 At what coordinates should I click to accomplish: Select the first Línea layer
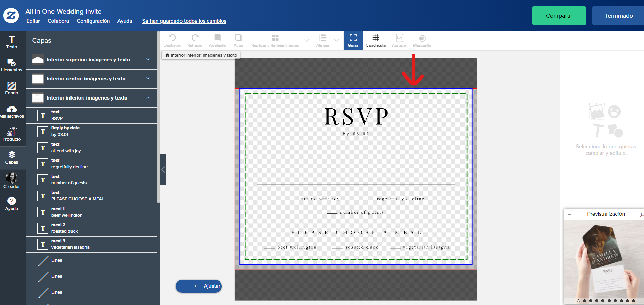click(91, 261)
